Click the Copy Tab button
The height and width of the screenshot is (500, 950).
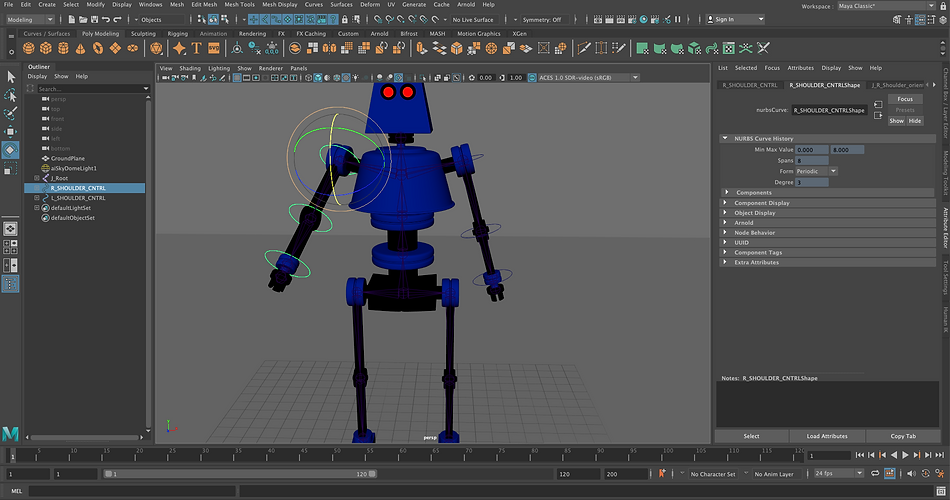(903, 436)
